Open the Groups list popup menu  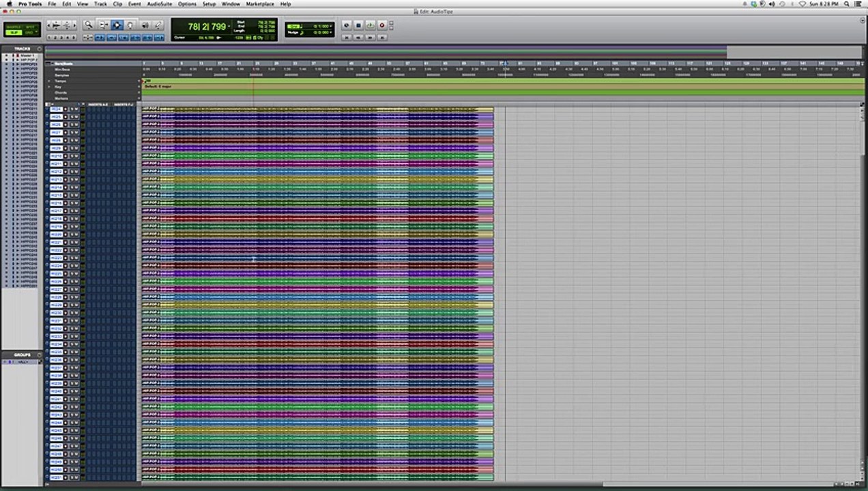39,355
